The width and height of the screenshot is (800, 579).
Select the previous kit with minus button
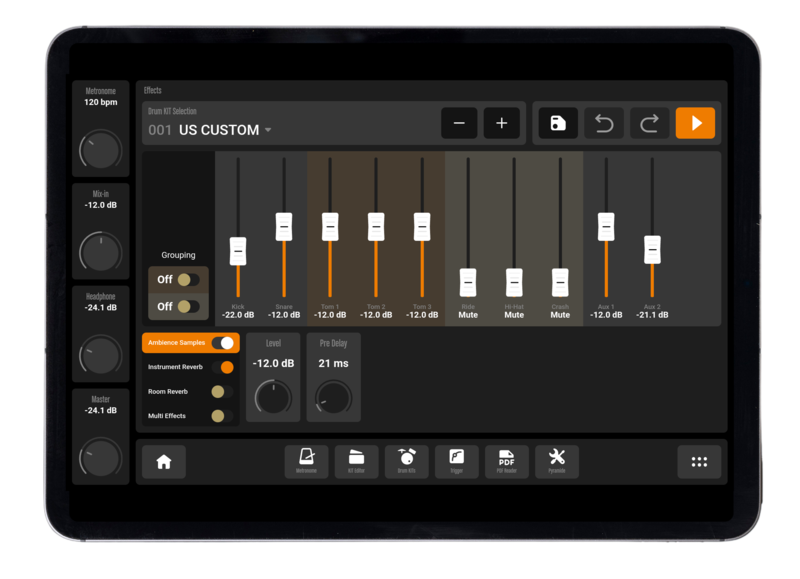point(459,123)
